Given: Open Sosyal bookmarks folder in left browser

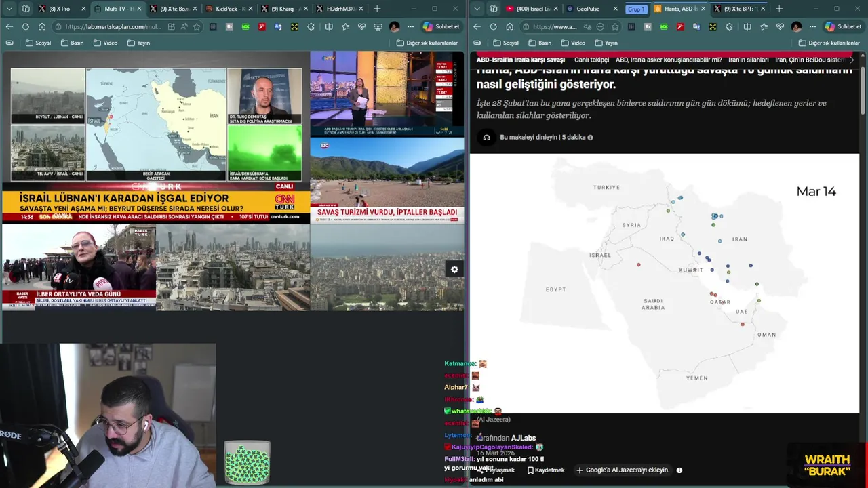Looking at the screenshot, I should (39, 43).
